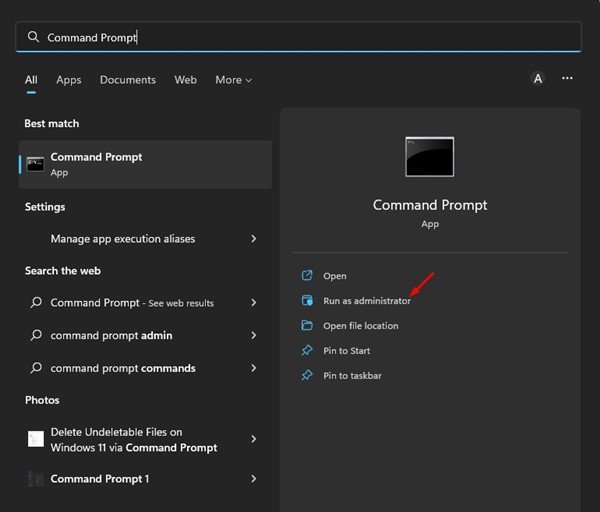Select the Web filter tab
The image size is (600, 512).
tap(186, 80)
